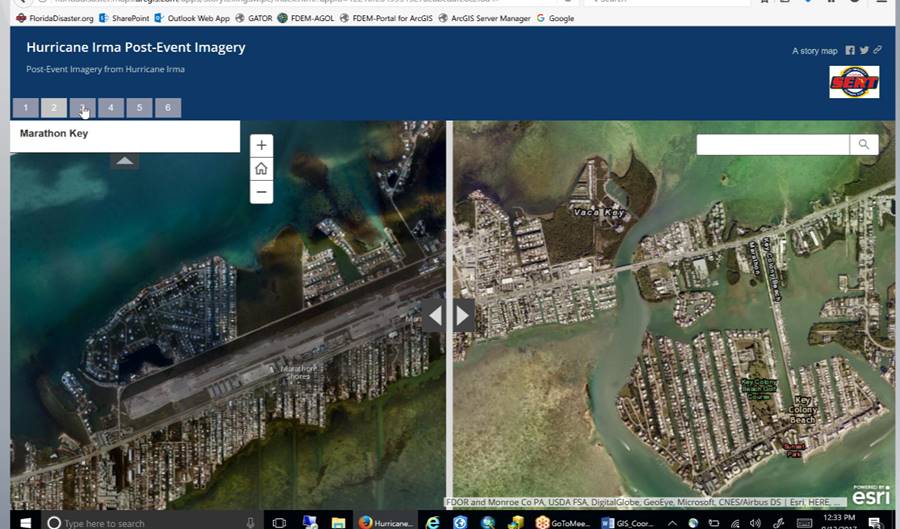900x529 pixels.
Task: Select story tab 3
Action: [83, 107]
